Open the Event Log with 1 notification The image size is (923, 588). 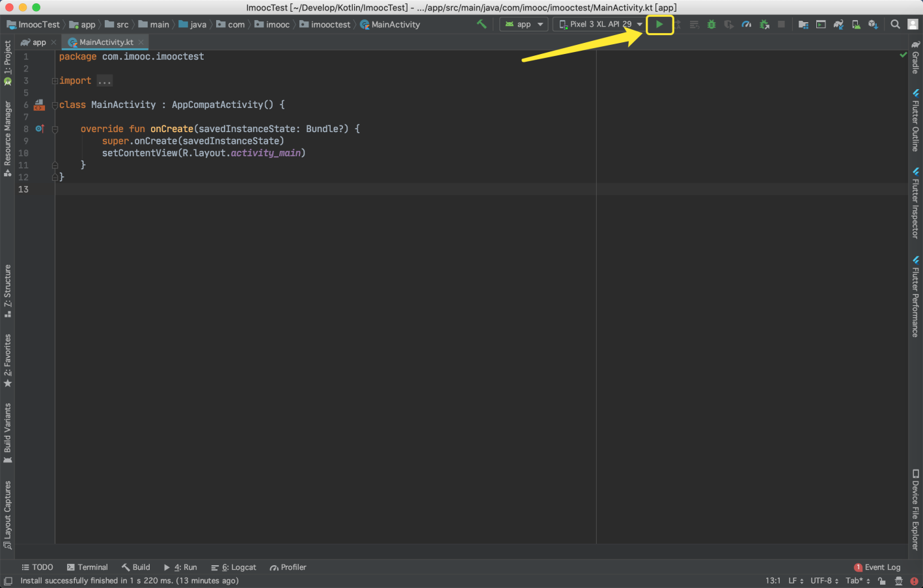coord(877,567)
